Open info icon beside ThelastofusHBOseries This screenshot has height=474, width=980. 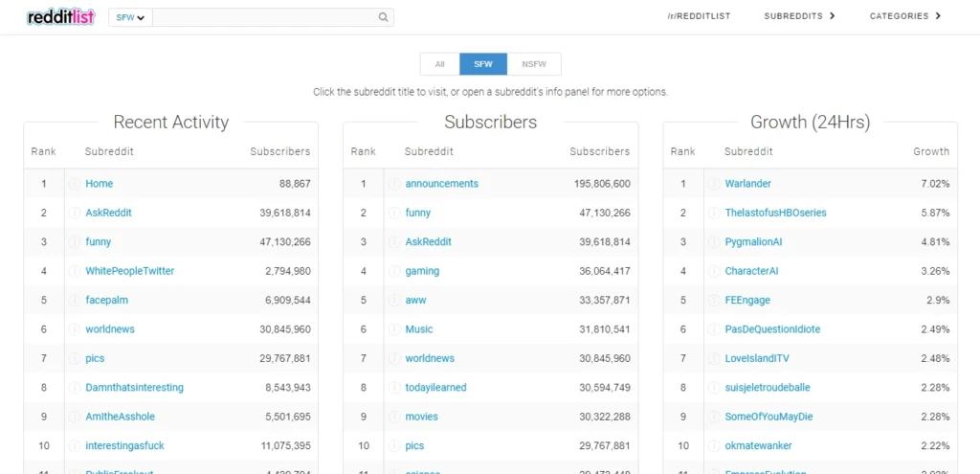(714, 213)
